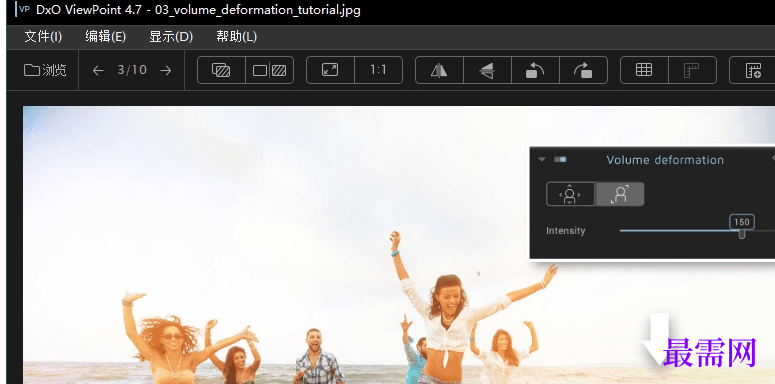Screen dimensions: 775x384
Task: Click the grid-plus toolbar icon
Action: (753, 70)
